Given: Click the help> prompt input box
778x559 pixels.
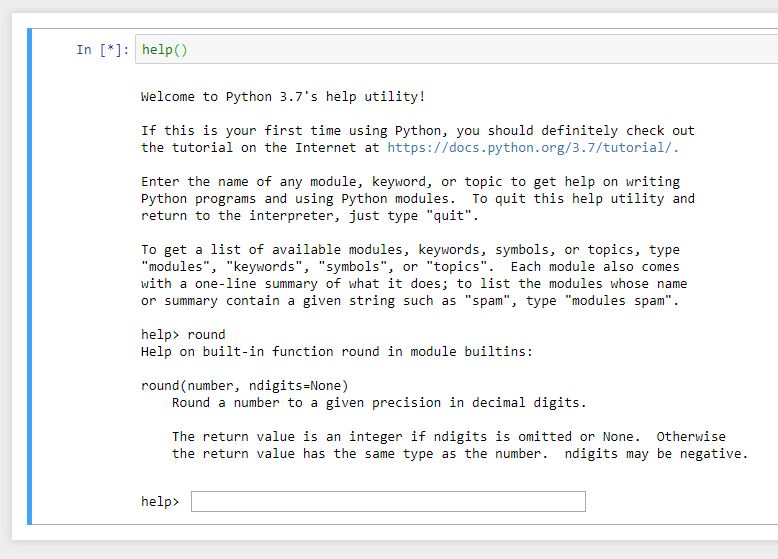Looking at the screenshot, I should click(x=388, y=501).
